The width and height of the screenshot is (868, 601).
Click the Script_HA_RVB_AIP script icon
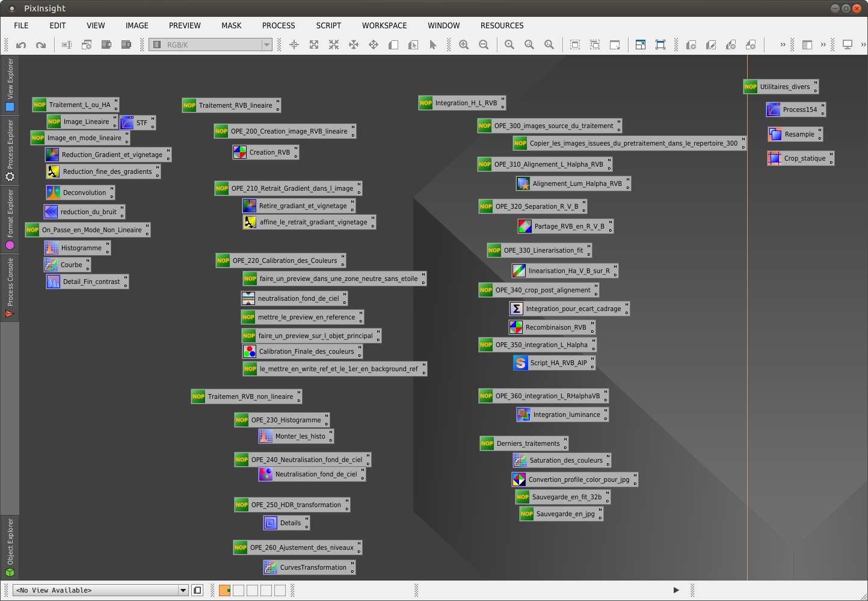click(x=521, y=363)
